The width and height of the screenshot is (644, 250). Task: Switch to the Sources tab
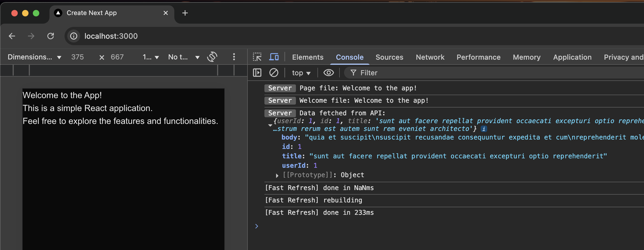click(x=389, y=57)
